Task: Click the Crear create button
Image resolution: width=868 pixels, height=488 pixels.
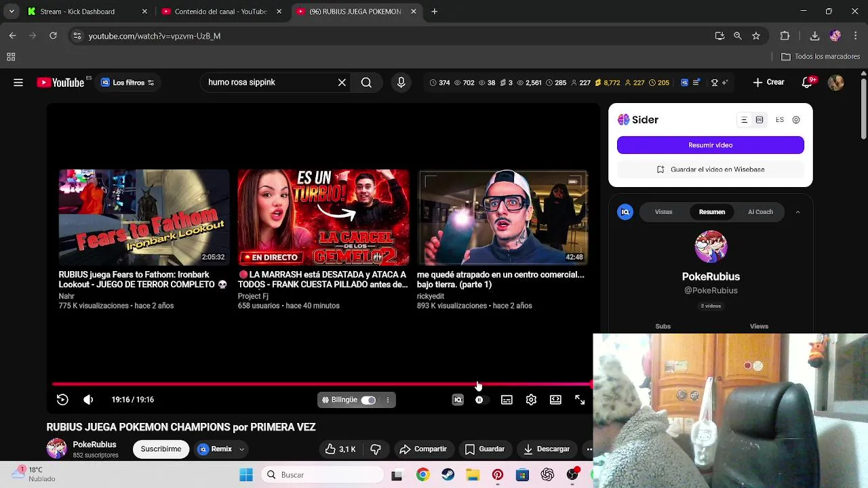Action: [x=768, y=83]
